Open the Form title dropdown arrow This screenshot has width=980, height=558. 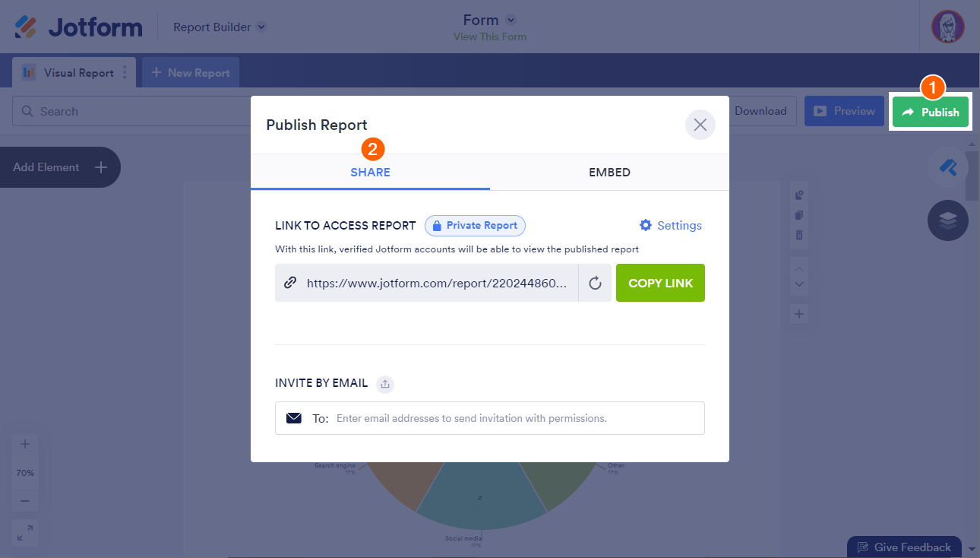(511, 20)
